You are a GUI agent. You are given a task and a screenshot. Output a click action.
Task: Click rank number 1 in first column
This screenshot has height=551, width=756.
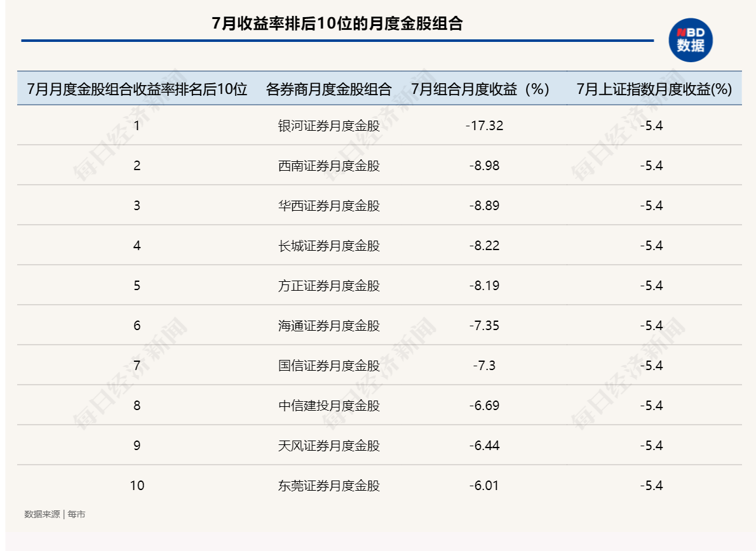pos(137,126)
